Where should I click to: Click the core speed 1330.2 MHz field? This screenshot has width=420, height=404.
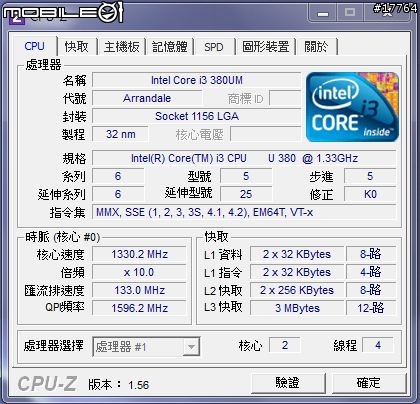click(139, 254)
